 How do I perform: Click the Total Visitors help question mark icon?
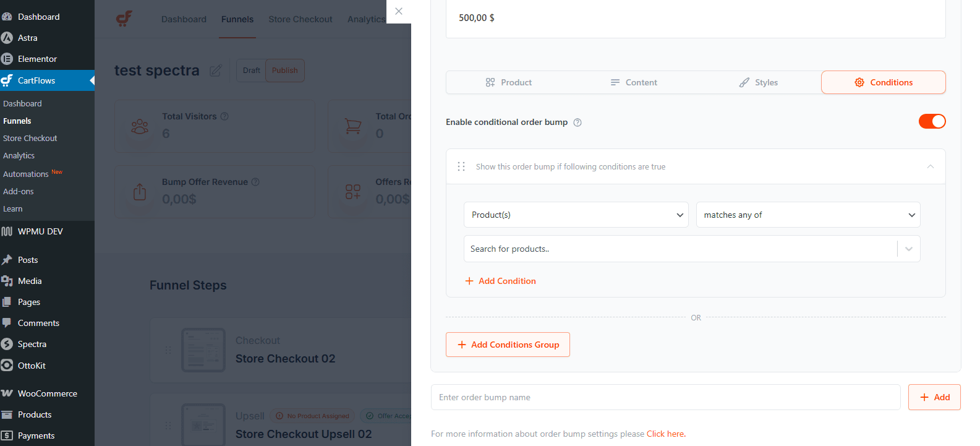[x=224, y=116]
